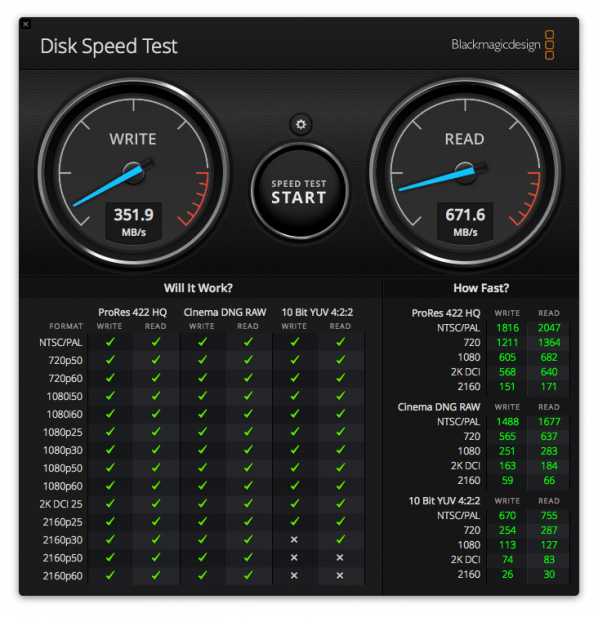Click the Blackmagicdesign logo
This screenshot has width=598, height=617.
[503, 45]
